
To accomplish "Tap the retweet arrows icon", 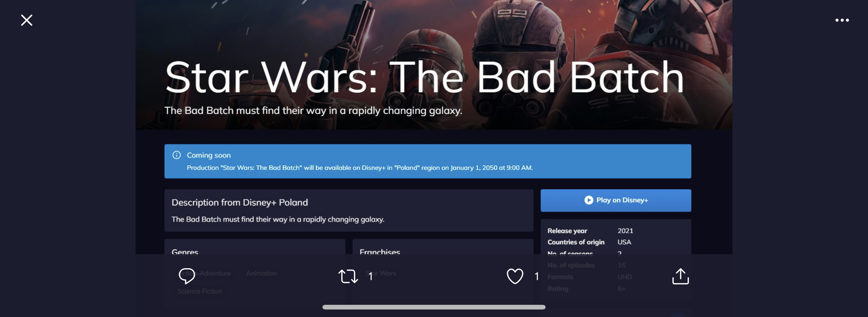I will [348, 276].
